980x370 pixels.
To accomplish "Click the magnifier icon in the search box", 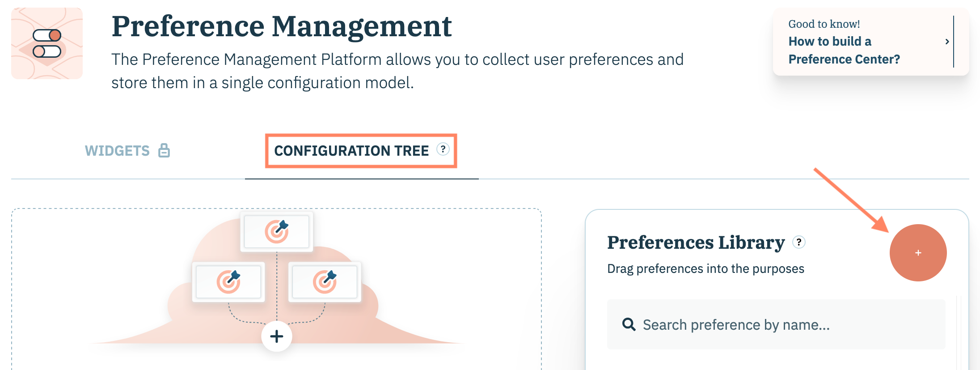I will coord(629,324).
